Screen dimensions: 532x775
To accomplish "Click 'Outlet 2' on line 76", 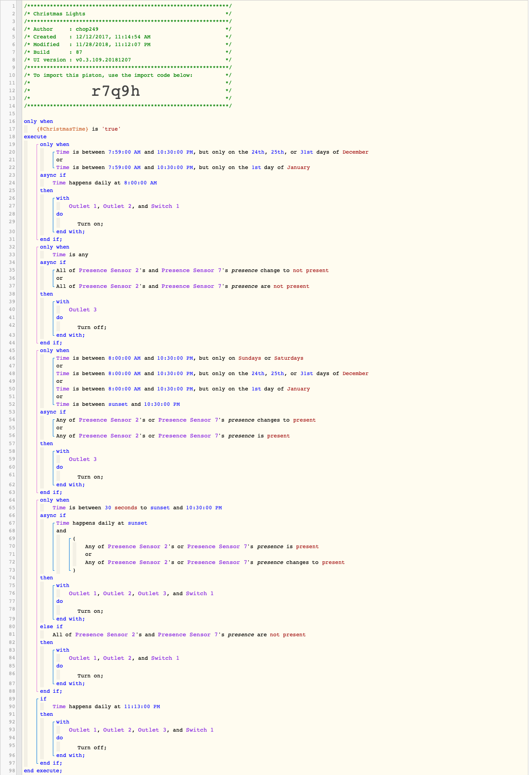I will (117, 593).
